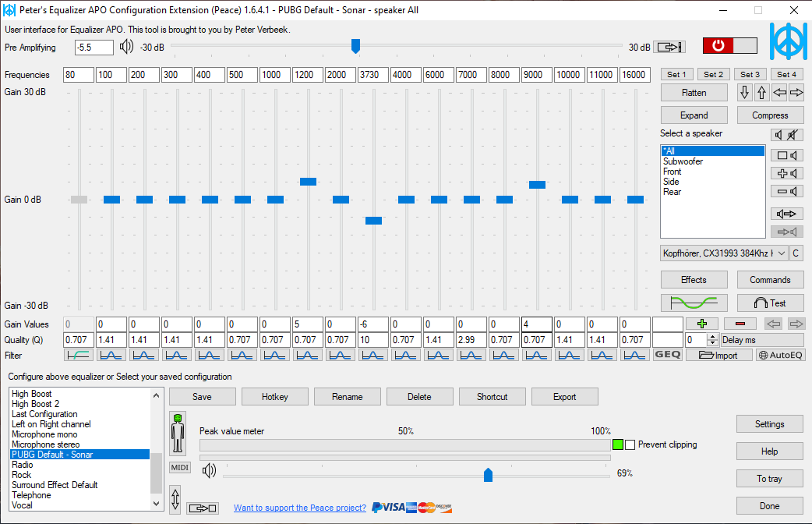Click the 3730 frequency input field
The width and height of the screenshot is (812, 524).
tap(372, 75)
